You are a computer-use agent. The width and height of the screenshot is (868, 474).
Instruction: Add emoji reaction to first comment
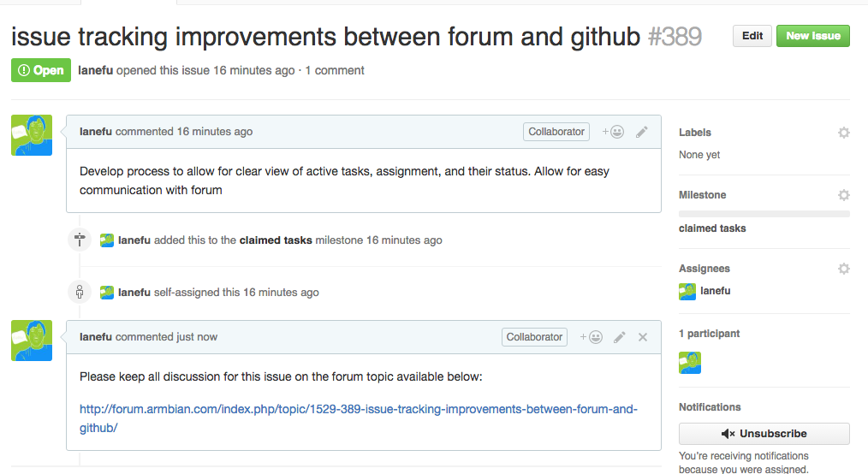613,132
